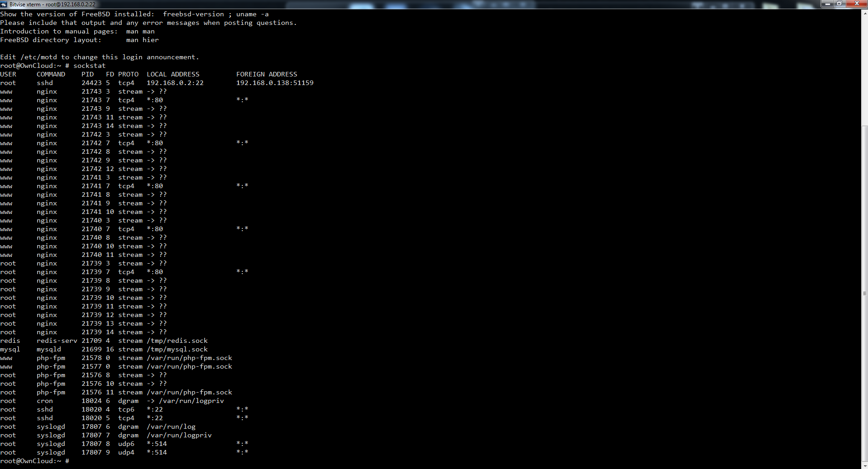Click the FOREIGN ADDRESS column header
The width and height of the screenshot is (868, 469).
267,74
